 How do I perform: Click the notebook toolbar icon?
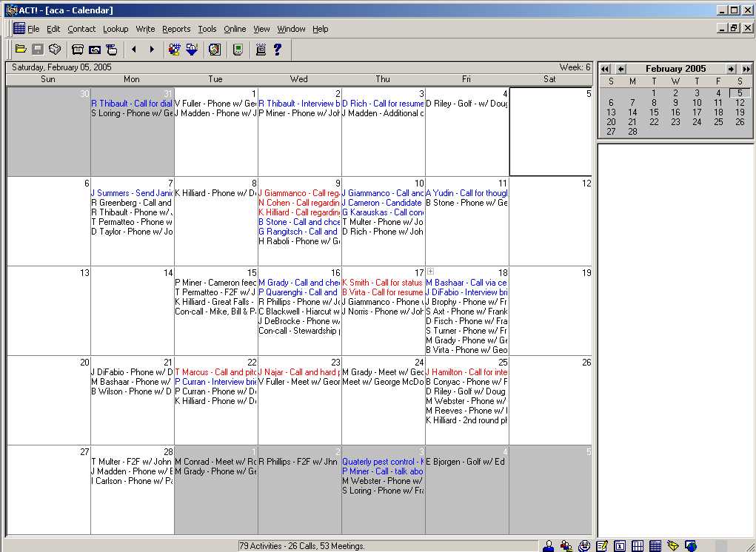[215, 49]
